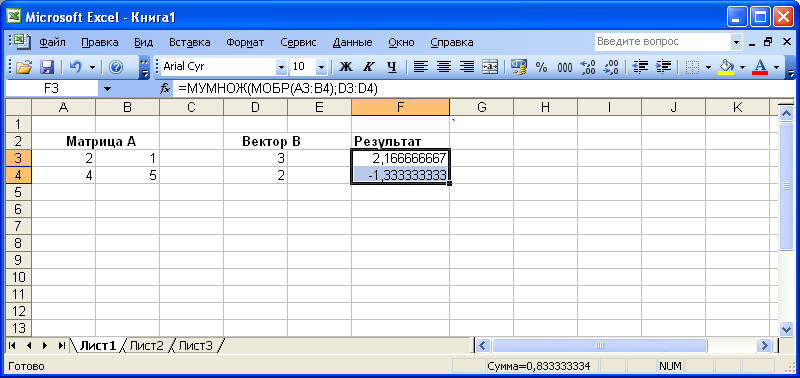
Task: Expand the Undo history dropdown arrow
Action: coord(92,67)
